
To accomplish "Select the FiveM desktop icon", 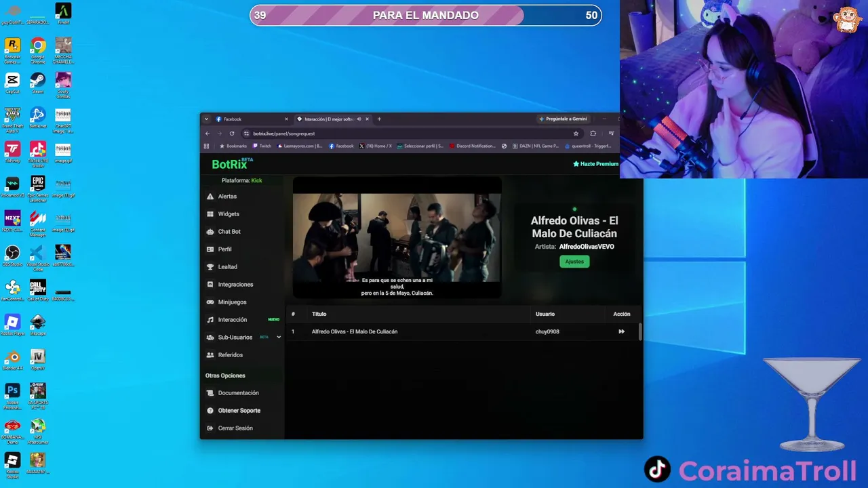I will pyautogui.click(x=63, y=14).
